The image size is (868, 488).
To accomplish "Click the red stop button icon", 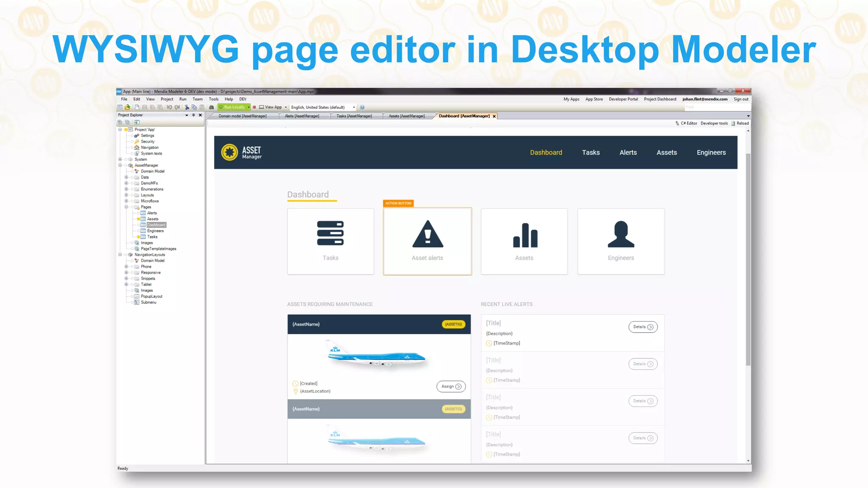I will tap(254, 107).
